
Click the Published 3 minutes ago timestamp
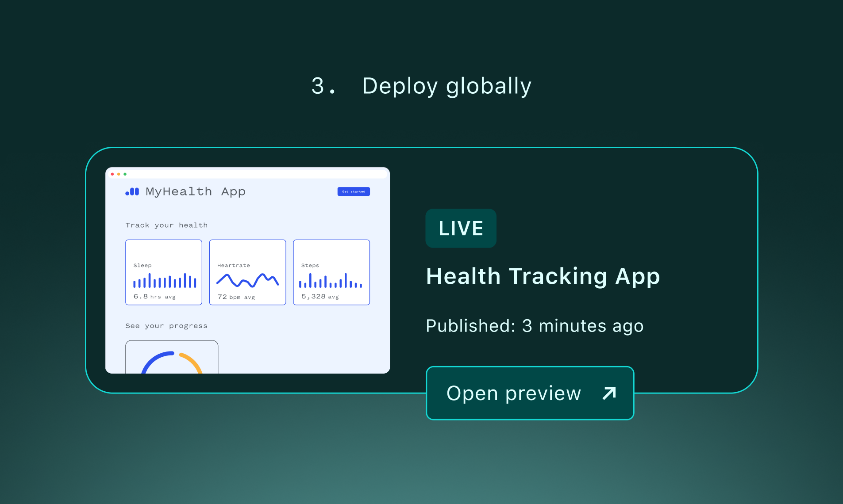535,326
